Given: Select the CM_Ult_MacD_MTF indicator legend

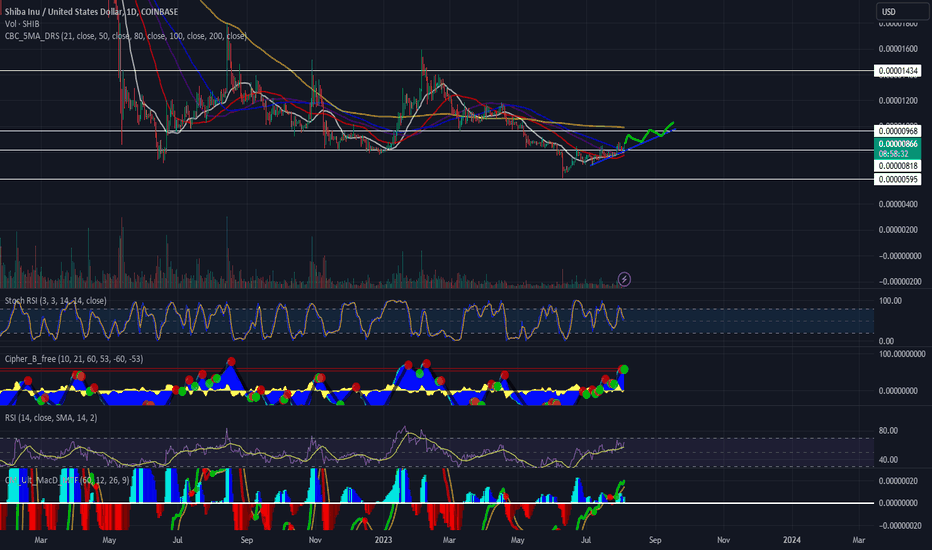Looking at the screenshot, I should [67, 480].
